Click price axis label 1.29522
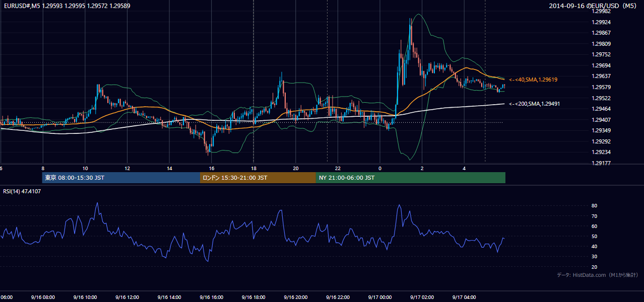644x302 pixels. [x=600, y=98]
